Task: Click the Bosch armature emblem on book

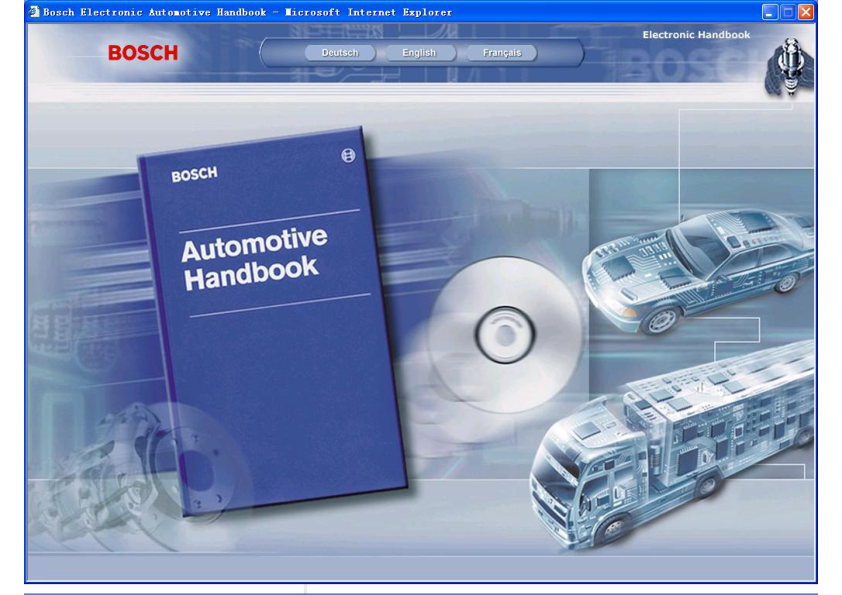Action: coord(348,155)
